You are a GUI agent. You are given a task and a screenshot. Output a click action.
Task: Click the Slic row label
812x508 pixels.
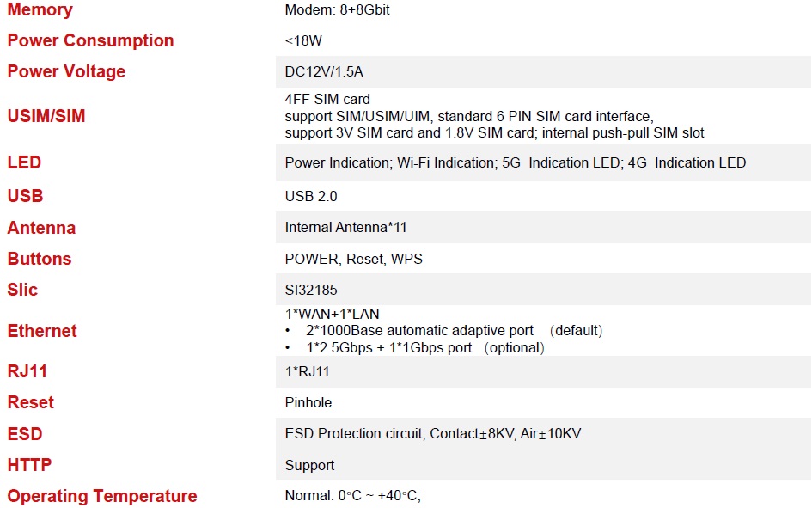(x=22, y=290)
